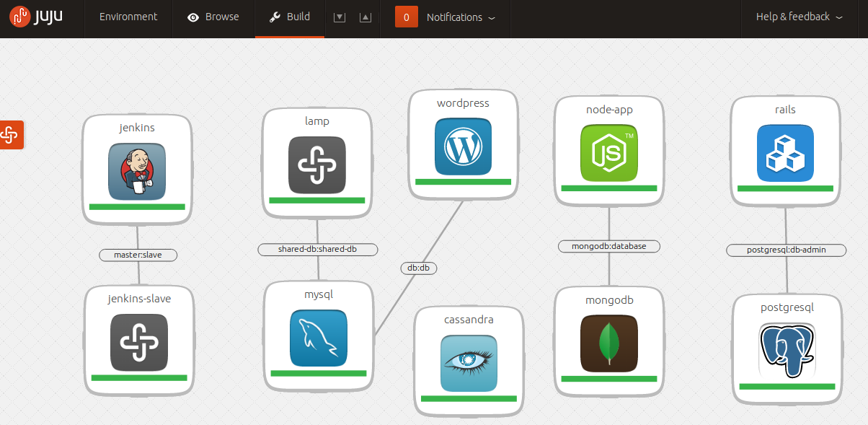The height and width of the screenshot is (425, 868).
Task: Click the "mysql" service name
Action: point(319,294)
